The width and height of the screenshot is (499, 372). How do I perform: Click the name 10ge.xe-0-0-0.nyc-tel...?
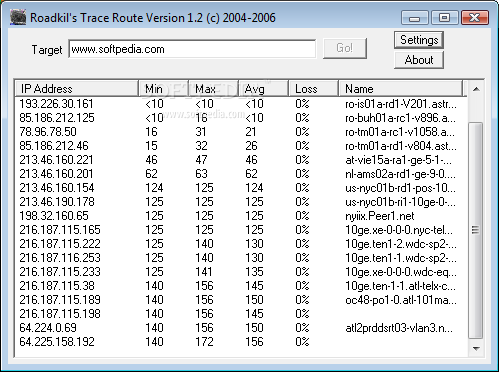(x=399, y=230)
